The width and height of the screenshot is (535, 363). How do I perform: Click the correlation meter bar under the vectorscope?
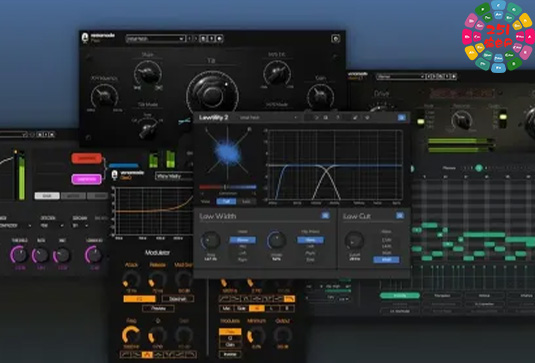click(x=228, y=187)
